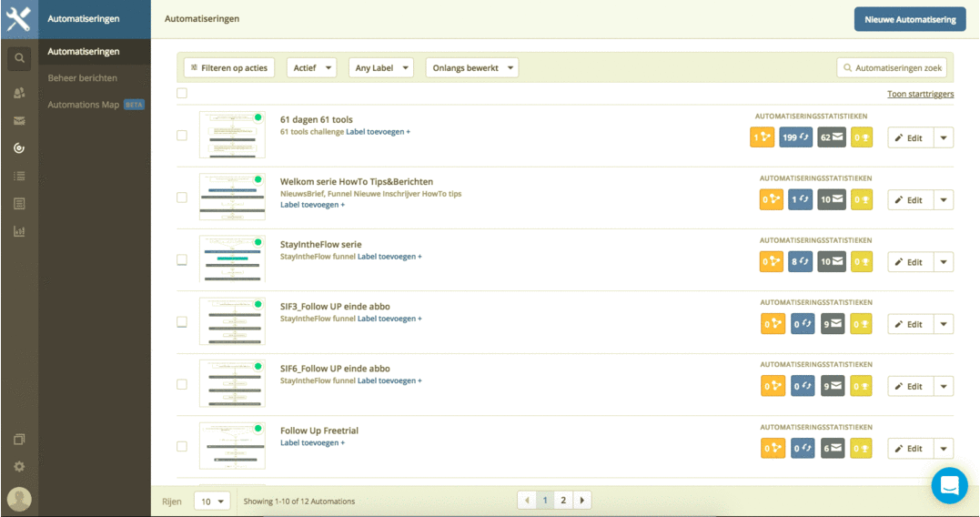
Task: Select the 61 dagen 61 tools checkbox
Action: point(182,136)
